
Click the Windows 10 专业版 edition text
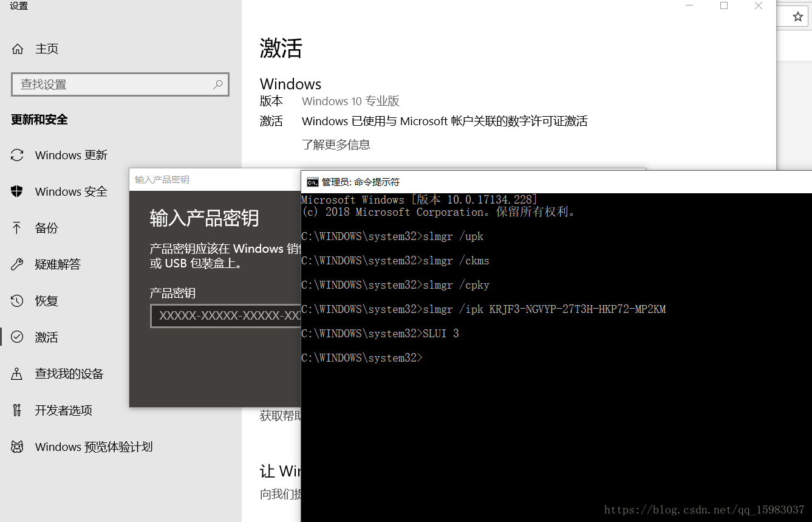point(350,101)
